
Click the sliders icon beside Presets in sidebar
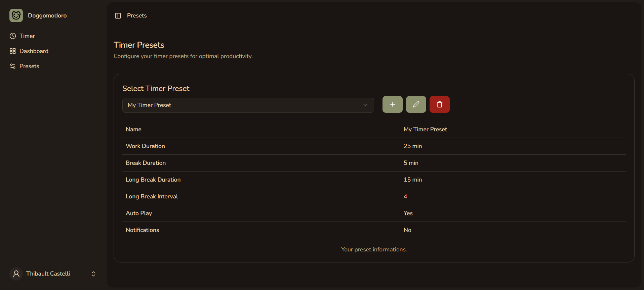[13, 66]
